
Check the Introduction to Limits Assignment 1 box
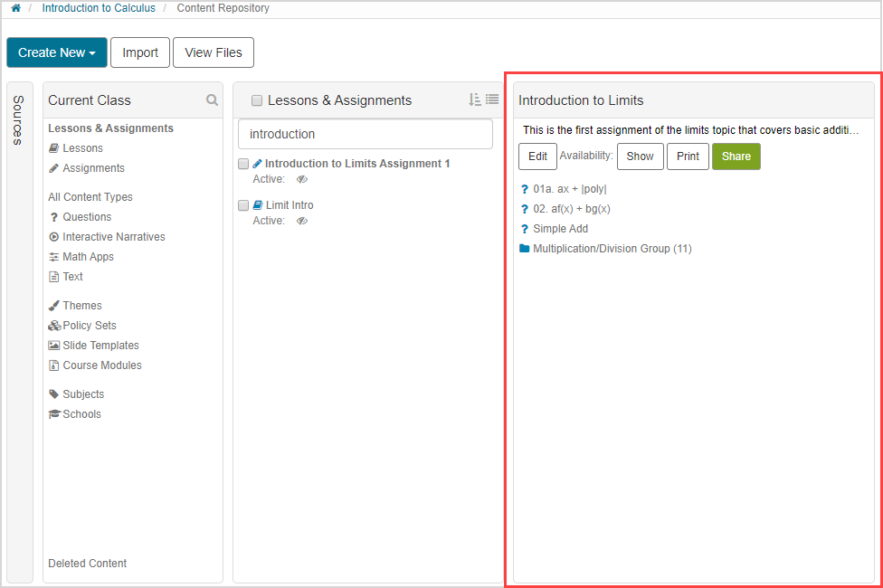point(243,164)
